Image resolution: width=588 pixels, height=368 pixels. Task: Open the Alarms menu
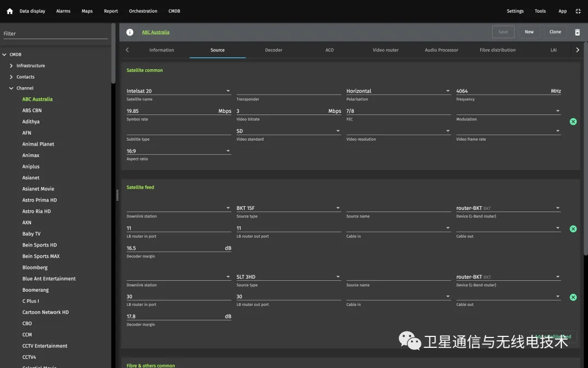pos(63,11)
